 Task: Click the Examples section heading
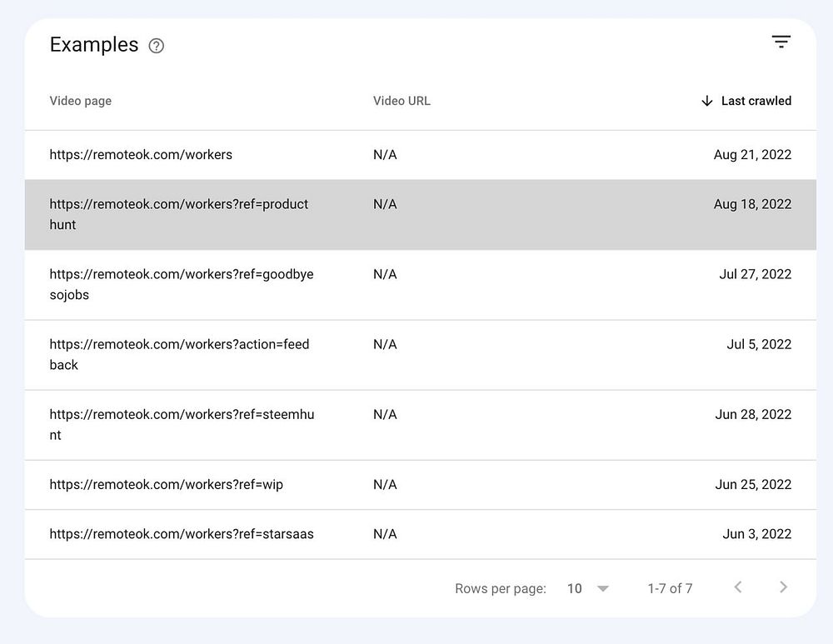pyautogui.click(x=94, y=45)
